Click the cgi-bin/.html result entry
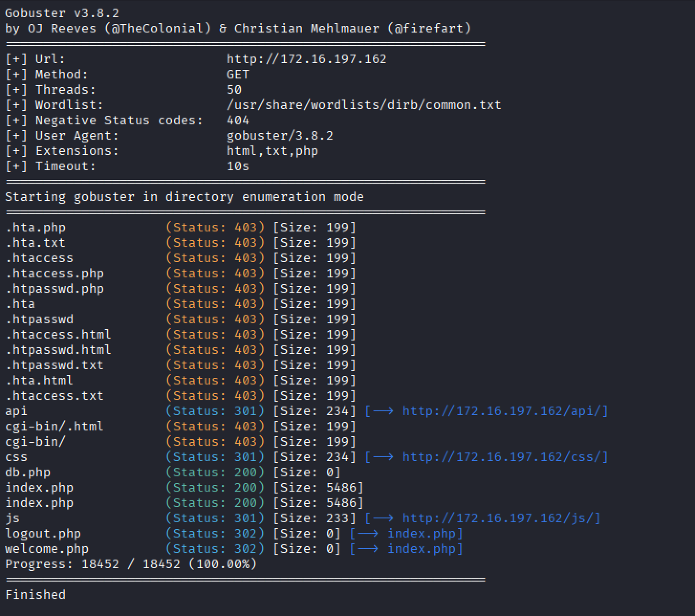695x616 pixels. click(x=54, y=427)
